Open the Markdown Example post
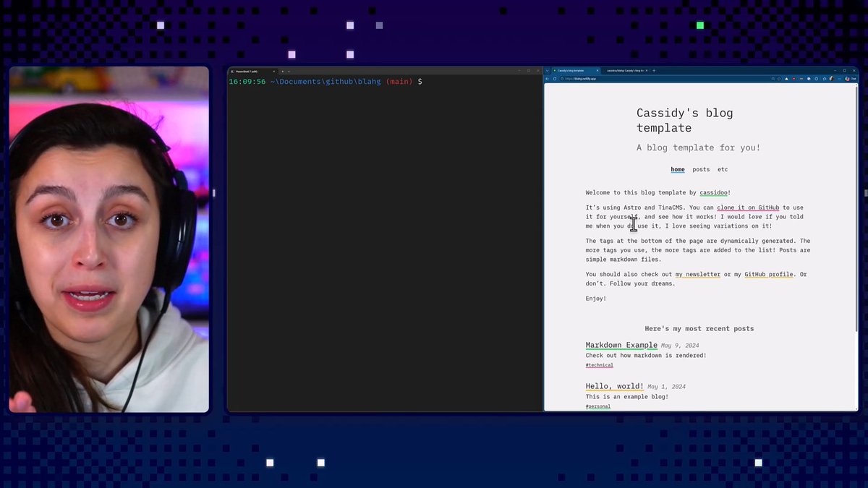 point(621,346)
